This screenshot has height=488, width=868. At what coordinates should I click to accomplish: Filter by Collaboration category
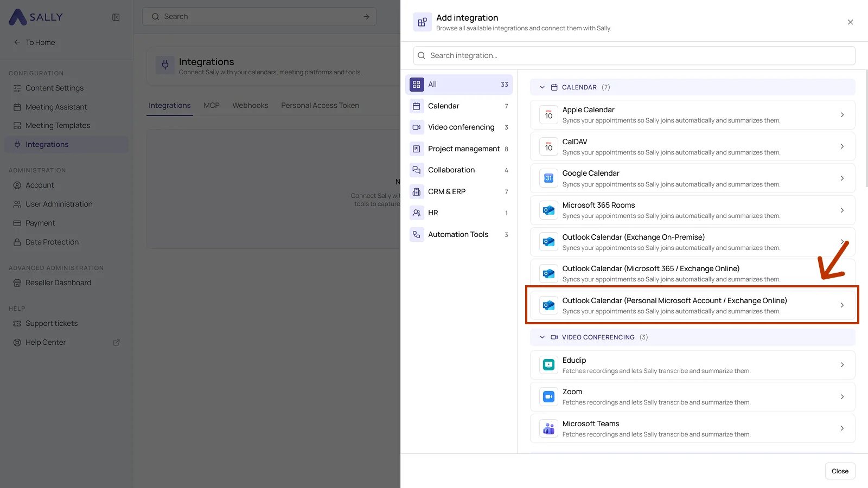tap(459, 170)
